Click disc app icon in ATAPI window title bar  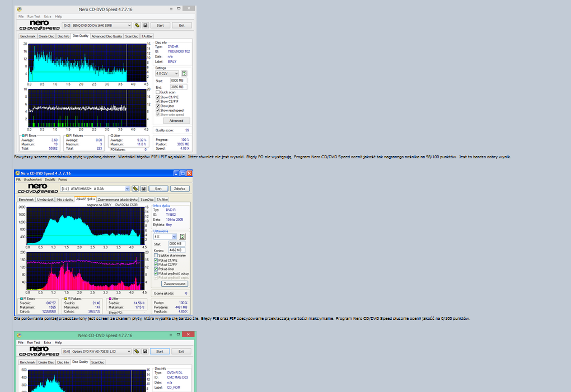17,173
